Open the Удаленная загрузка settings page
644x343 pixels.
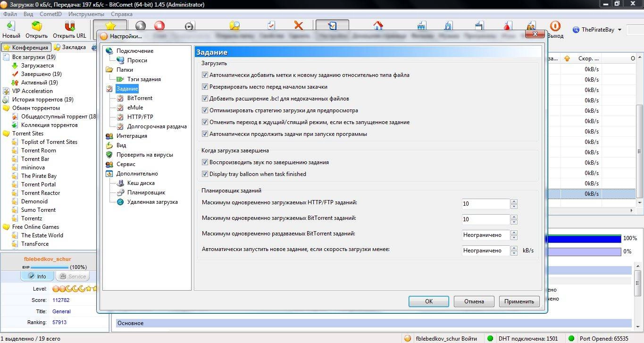[152, 202]
